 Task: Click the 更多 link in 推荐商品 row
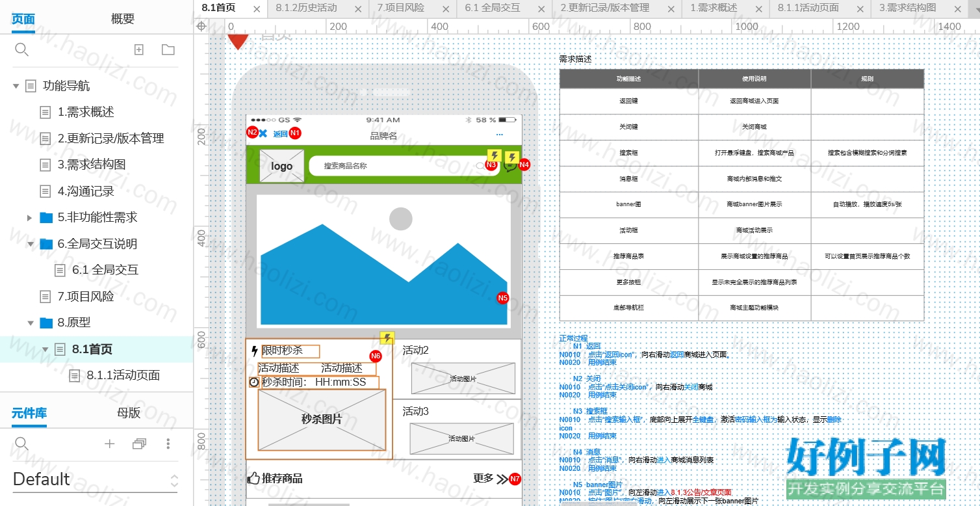point(484,479)
